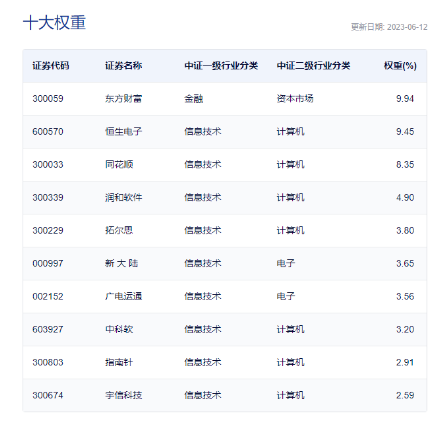Select stock name 广电运通
The height and width of the screenshot is (421, 438).
click(124, 297)
